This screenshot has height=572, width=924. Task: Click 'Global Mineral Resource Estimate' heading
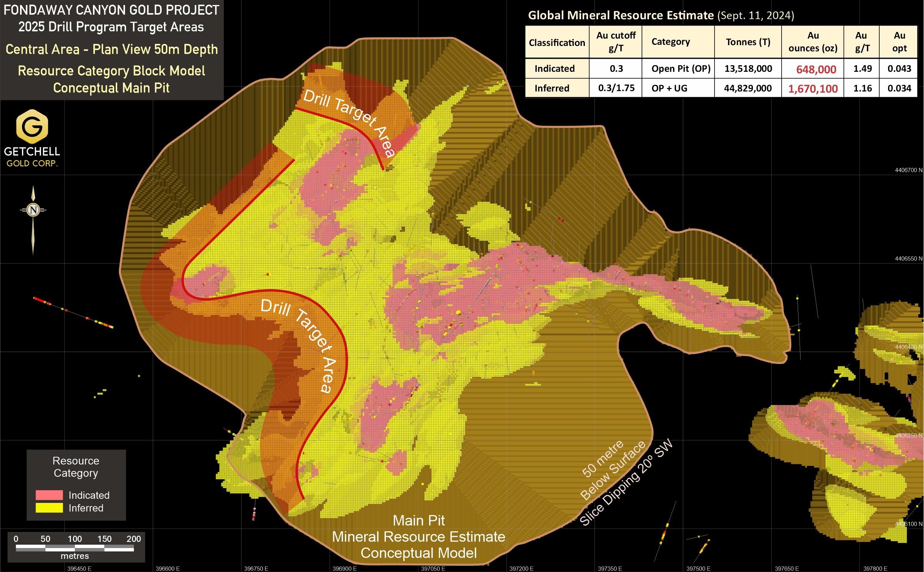point(621,15)
